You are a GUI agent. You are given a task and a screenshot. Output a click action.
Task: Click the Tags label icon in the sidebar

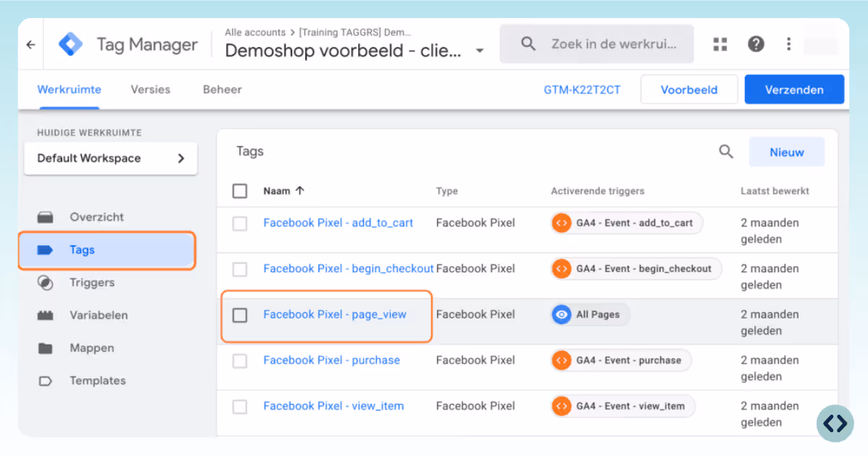click(45, 250)
